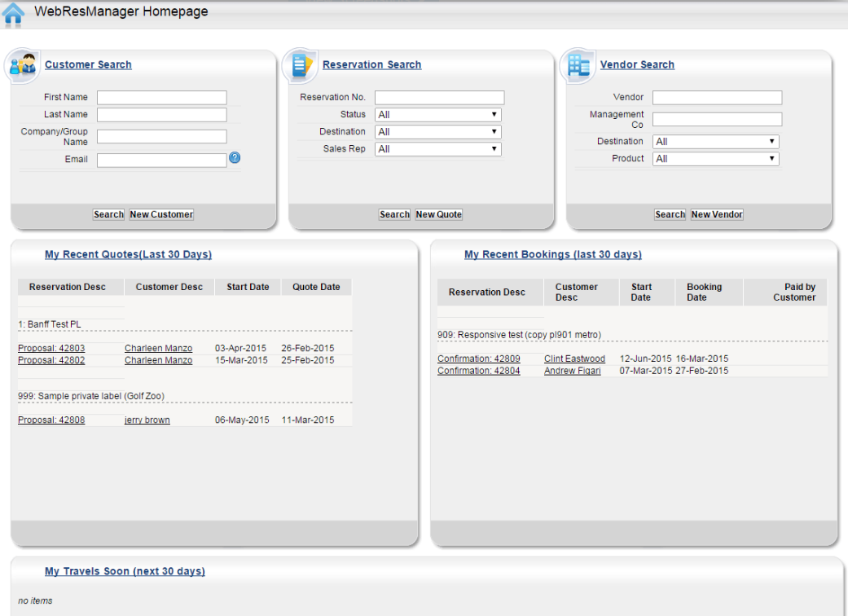This screenshot has width=848, height=616.
Task: Open customer Clint Eastwood's record
Action: pyautogui.click(x=574, y=358)
